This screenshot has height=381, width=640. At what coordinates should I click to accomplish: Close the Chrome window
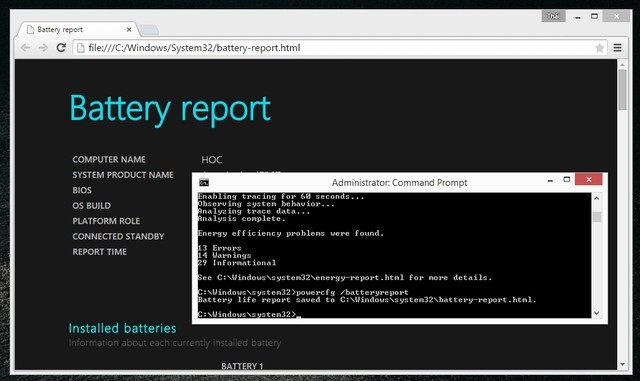pyautogui.click(x=616, y=16)
